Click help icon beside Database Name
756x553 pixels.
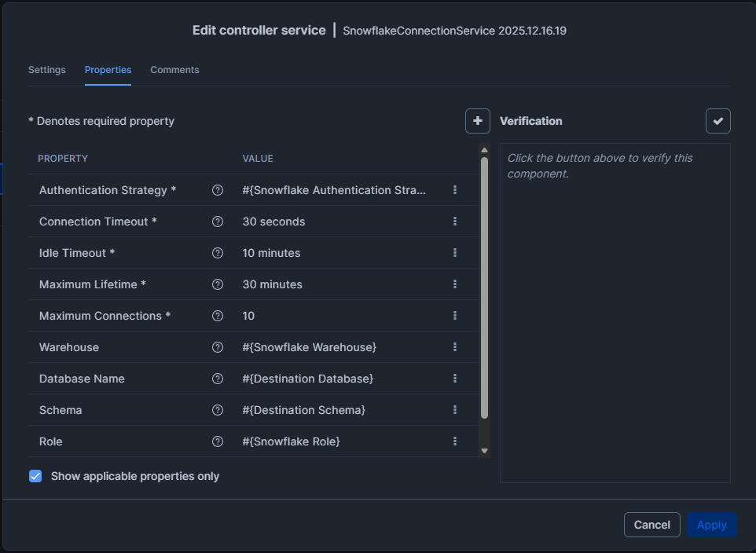click(x=218, y=379)
